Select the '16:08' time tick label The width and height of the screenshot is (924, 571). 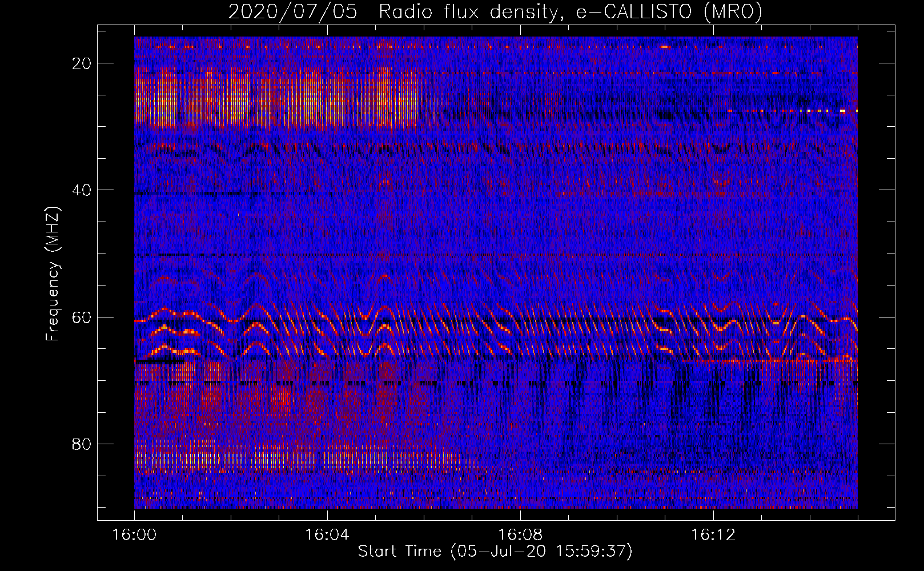520,535
